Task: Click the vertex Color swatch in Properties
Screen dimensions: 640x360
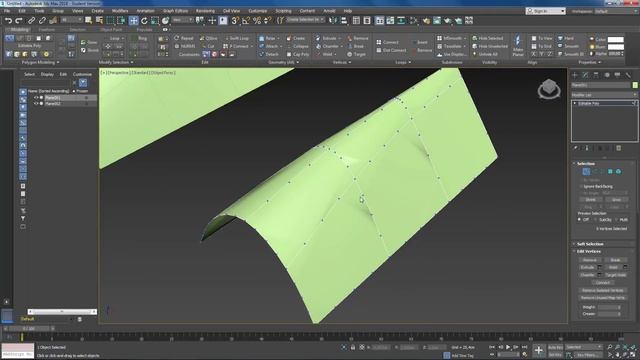Action: (x=616, y=40)
